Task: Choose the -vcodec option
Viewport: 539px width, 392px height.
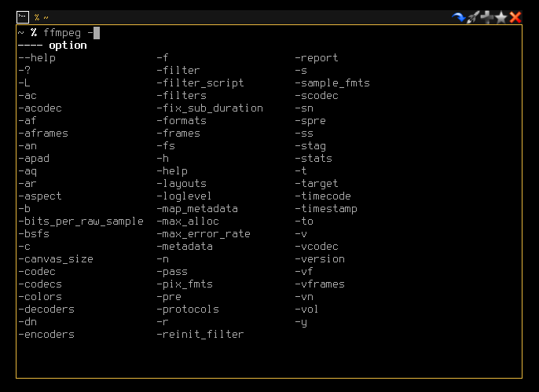Action: 317,247
